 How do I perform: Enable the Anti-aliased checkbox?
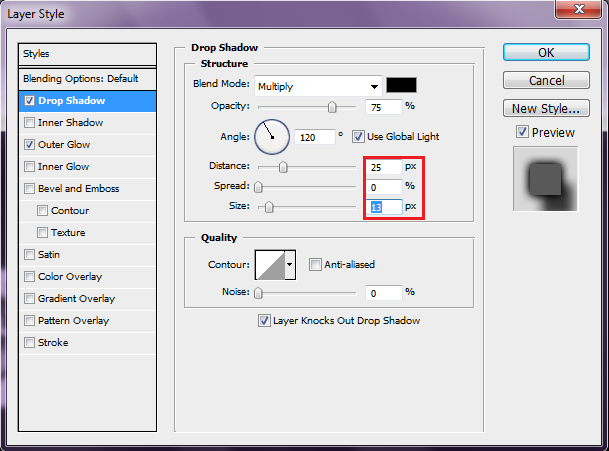[x=315, y=265]
